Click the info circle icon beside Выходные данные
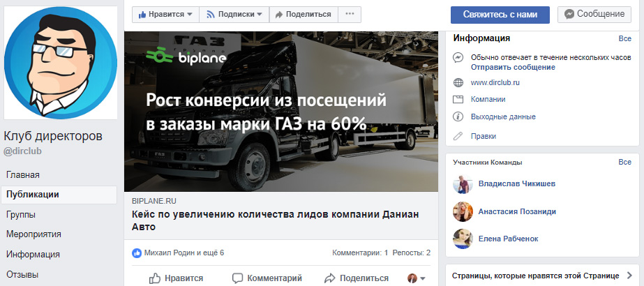 point(458,116)
